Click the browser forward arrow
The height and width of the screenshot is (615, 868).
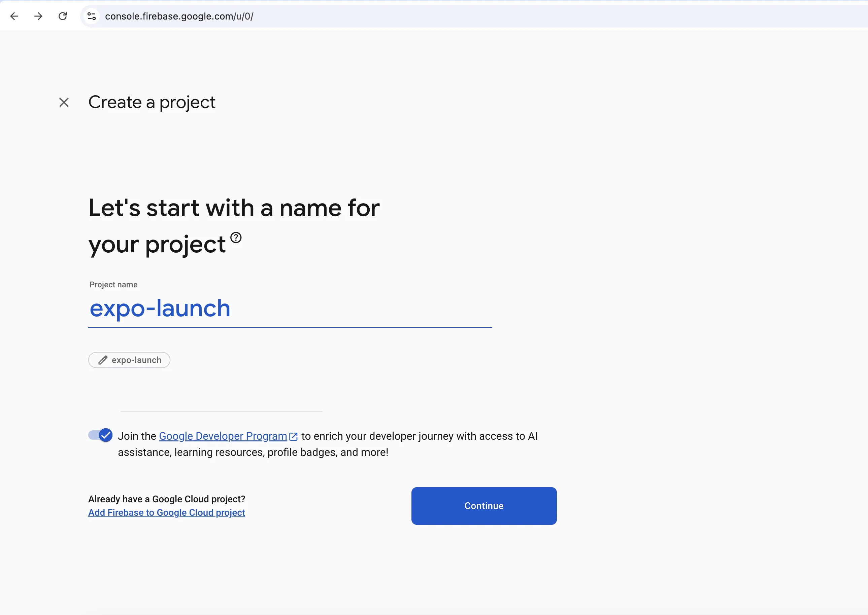click(x=38, y=16)
